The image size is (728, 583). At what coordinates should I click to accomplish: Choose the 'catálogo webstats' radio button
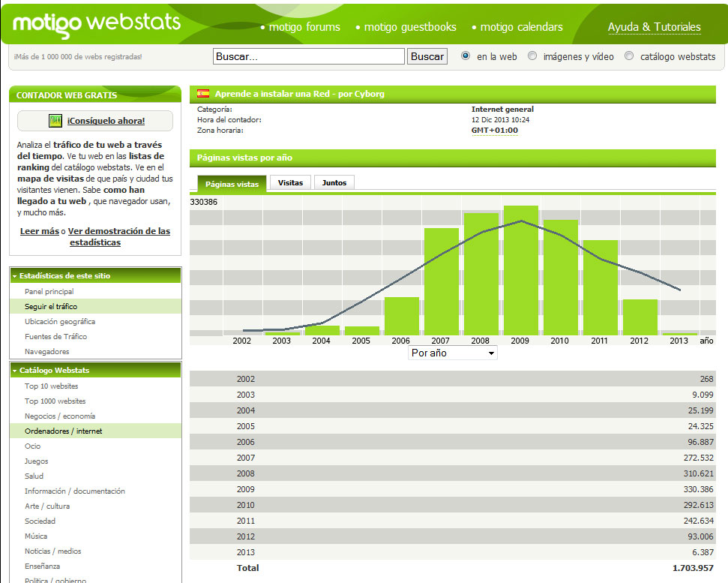pyautogui.click(x=629, y=56)
